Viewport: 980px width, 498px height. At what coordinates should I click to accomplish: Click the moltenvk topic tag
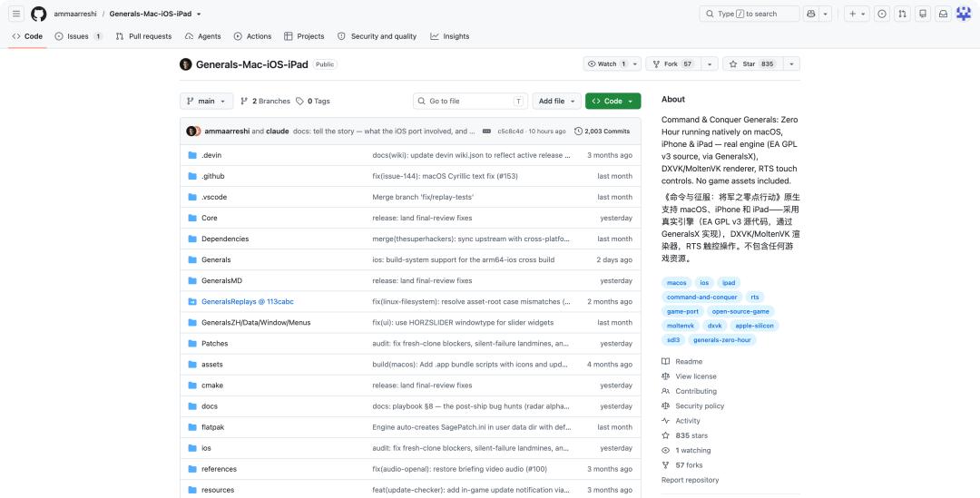pos(680,326)
